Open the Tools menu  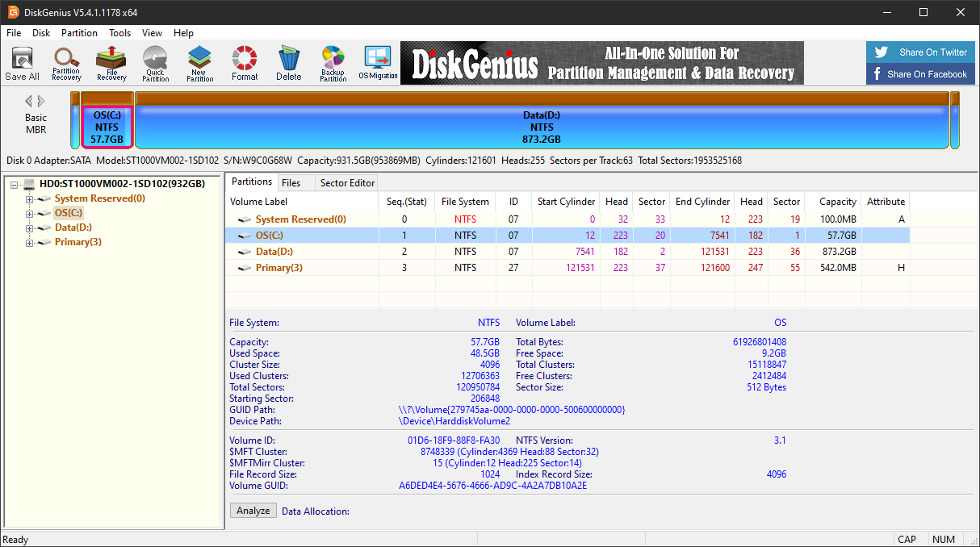[x=119, y=33]
